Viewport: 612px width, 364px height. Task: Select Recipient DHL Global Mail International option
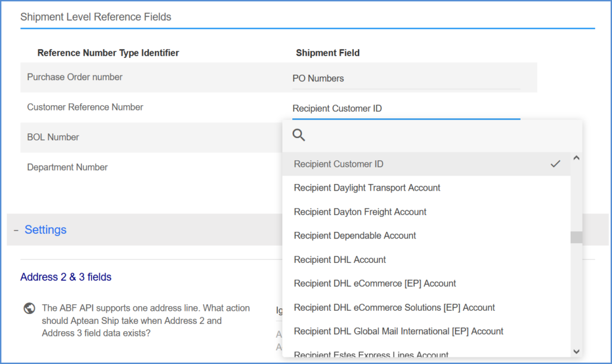point(397,331)
